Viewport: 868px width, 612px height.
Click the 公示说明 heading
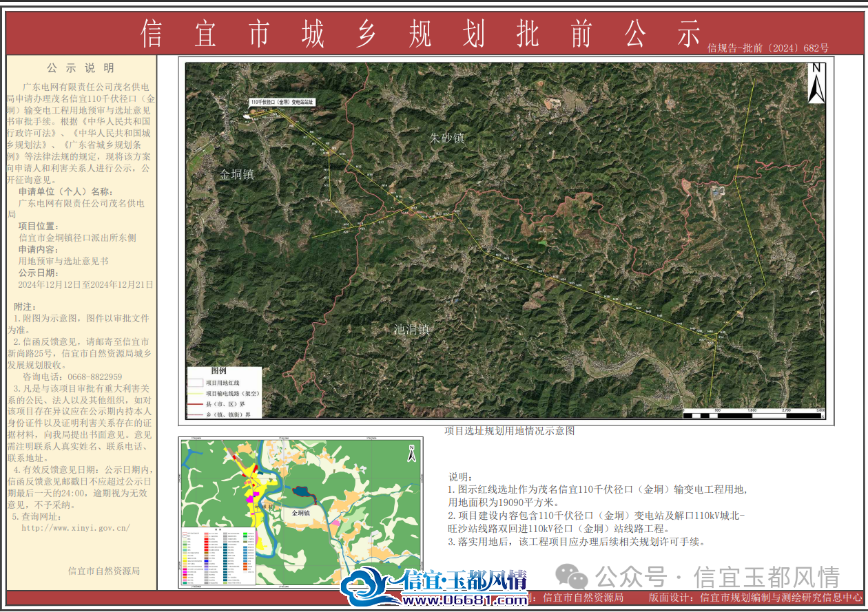[81, 68]
